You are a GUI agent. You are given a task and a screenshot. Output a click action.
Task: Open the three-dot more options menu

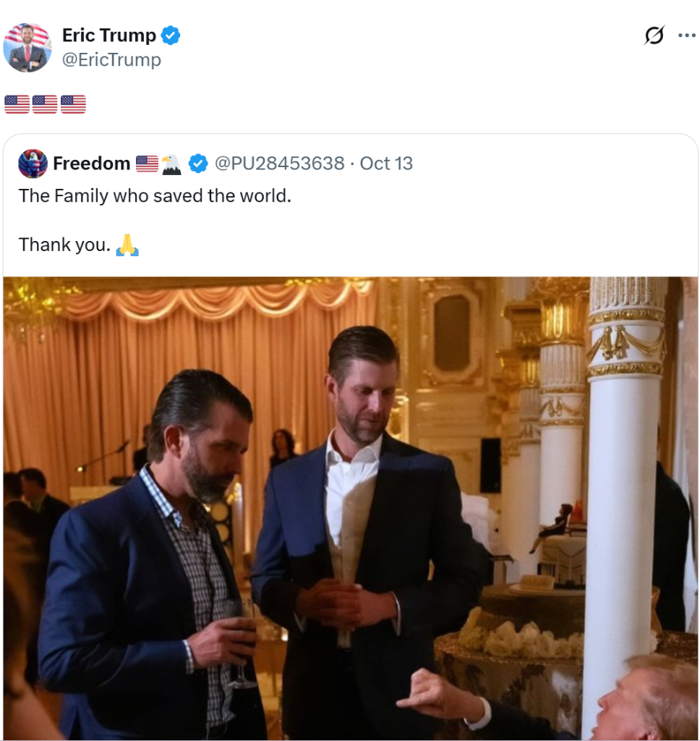(686, 35)
